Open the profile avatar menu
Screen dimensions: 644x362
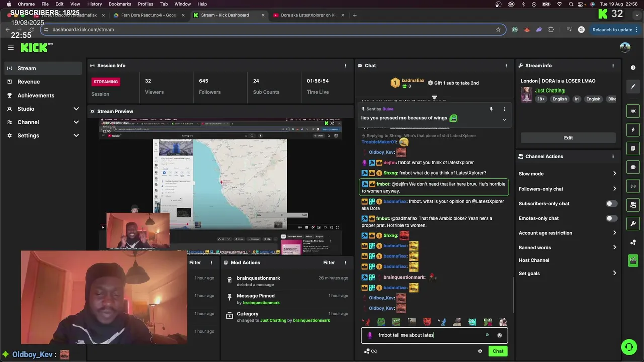pyautogui.click(x=625, y=48)
